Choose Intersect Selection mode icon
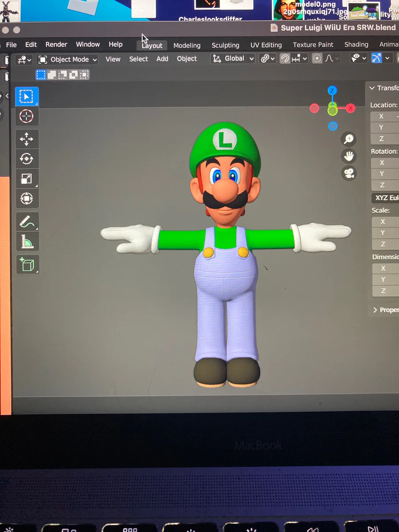The width and height of the screenshot is (399, 532). click(84, 74)
